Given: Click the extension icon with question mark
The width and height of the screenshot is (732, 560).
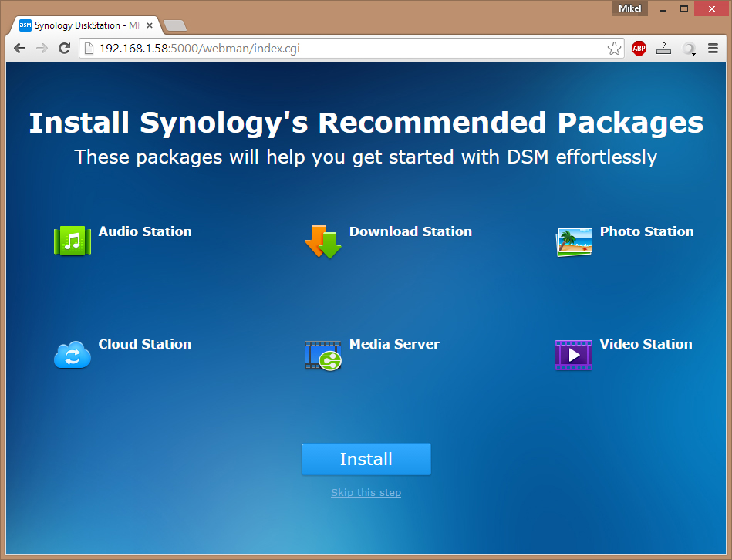Looking at the screenshot, I should coord(663,48).
